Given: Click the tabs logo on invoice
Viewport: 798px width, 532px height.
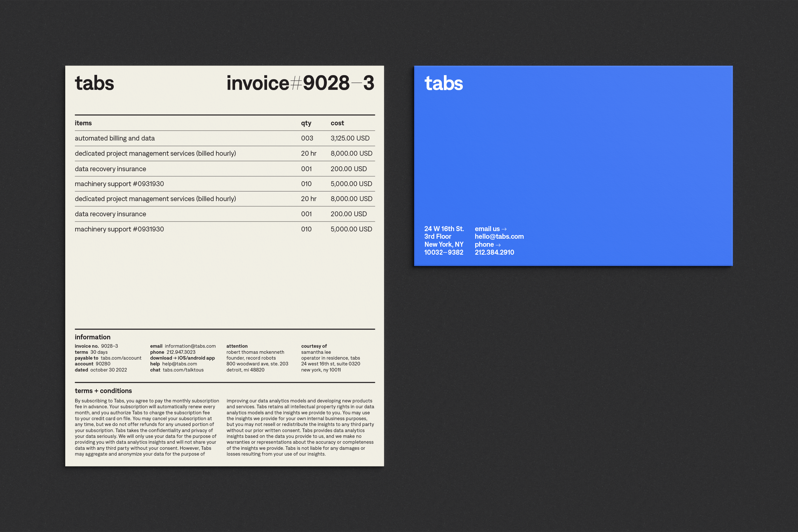Looking at the screenshot, I should (x=94, y=83).
